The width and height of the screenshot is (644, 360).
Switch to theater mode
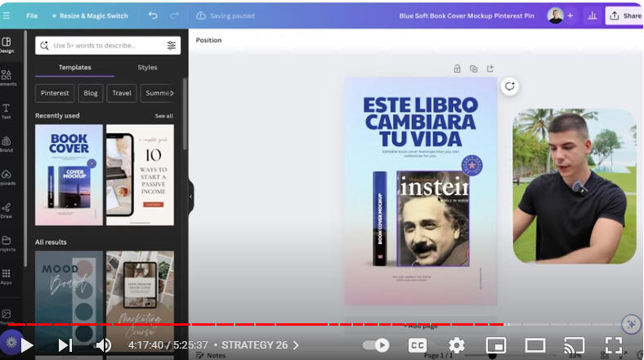pos(534,345)
